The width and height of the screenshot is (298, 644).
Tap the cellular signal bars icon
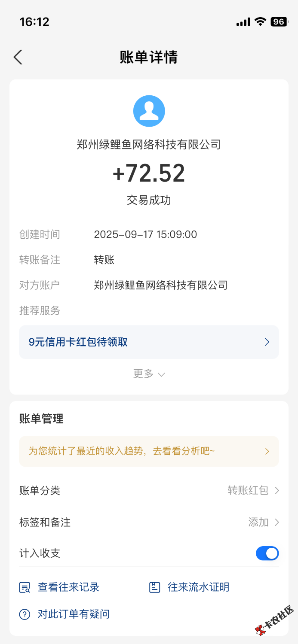pyautogui.click(x=243, y=22)
